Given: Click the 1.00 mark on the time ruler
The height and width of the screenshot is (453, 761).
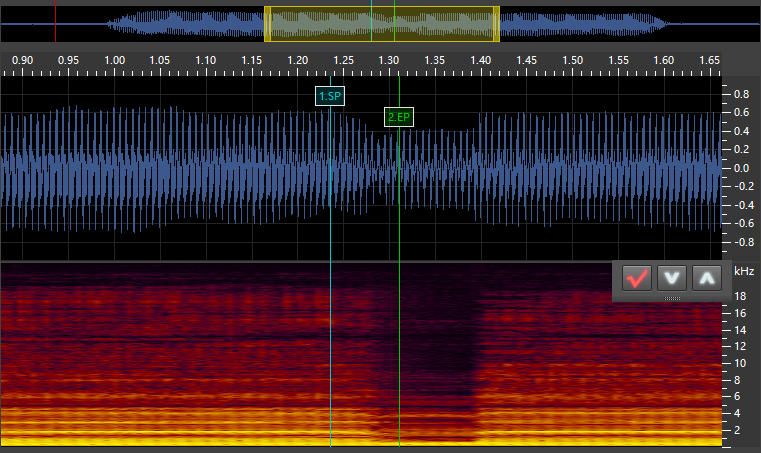Looking at the screenshot, I should pos(114,61).
